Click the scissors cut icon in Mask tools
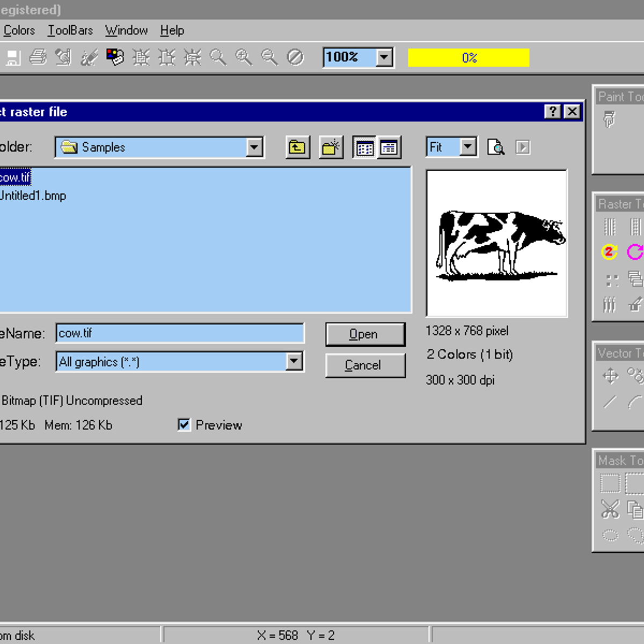The image size is (644, 644). pyautogui.click(x=610, y=509)
